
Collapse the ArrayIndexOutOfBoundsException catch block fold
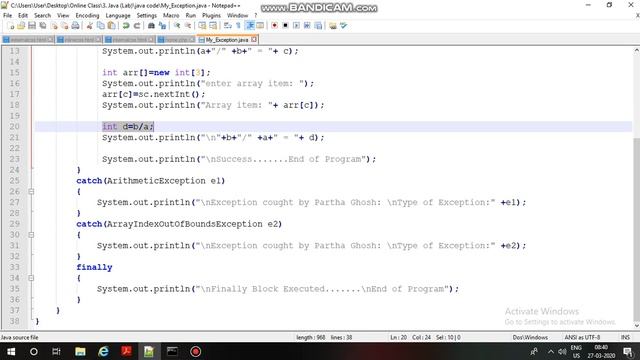(x=31, y=235)
